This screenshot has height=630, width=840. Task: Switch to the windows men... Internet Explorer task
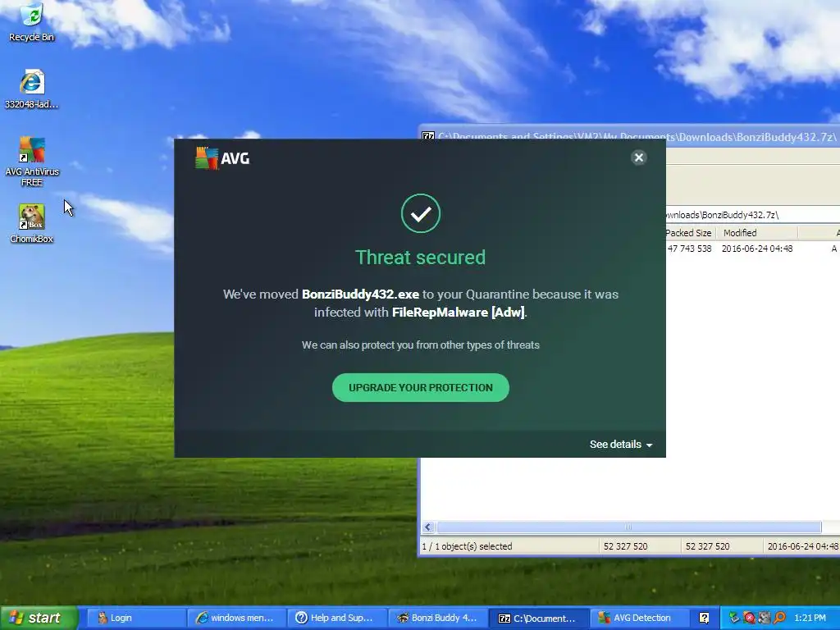[x=237, y=618]
